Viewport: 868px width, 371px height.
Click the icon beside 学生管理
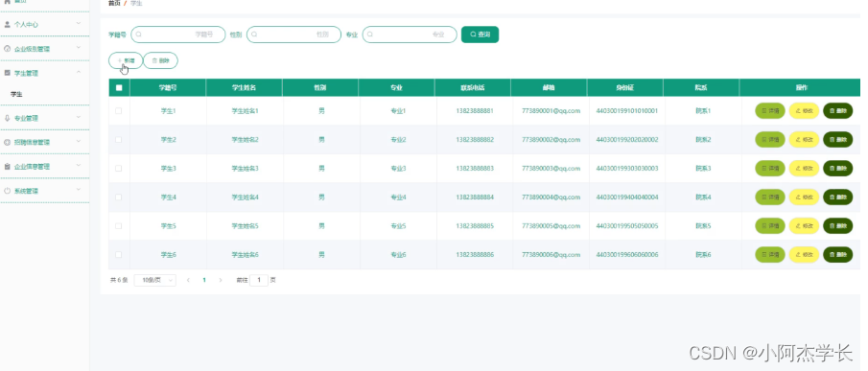click(x=8, y=73)
